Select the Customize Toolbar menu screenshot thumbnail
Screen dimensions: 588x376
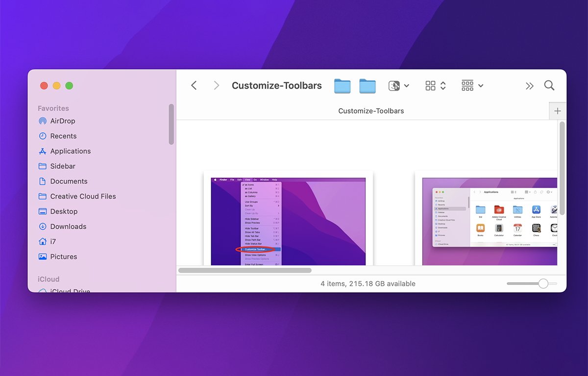point(288,221)
